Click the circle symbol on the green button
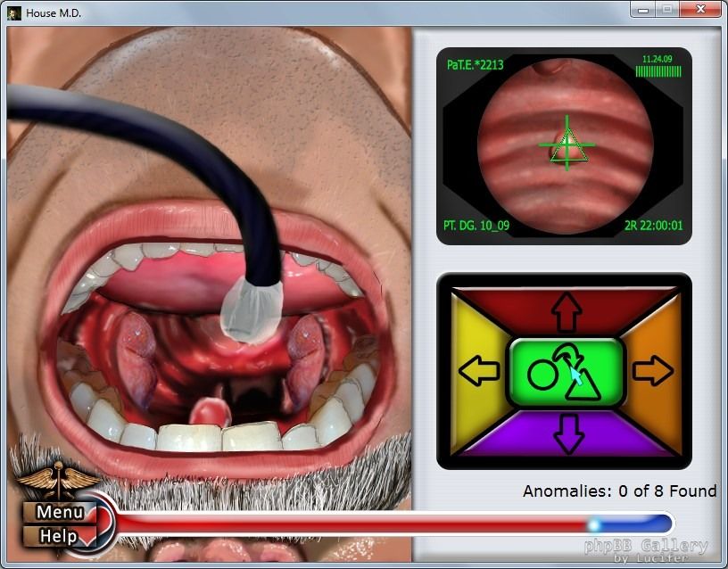The height and width of the screenshot is (569, 728). (x=541, y=375)
